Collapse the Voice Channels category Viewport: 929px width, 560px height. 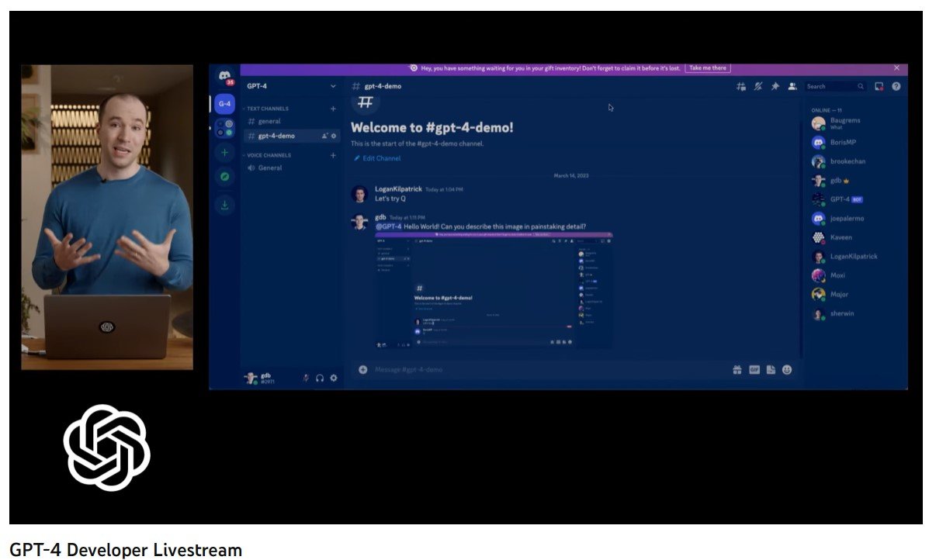(x=269, y=155)
